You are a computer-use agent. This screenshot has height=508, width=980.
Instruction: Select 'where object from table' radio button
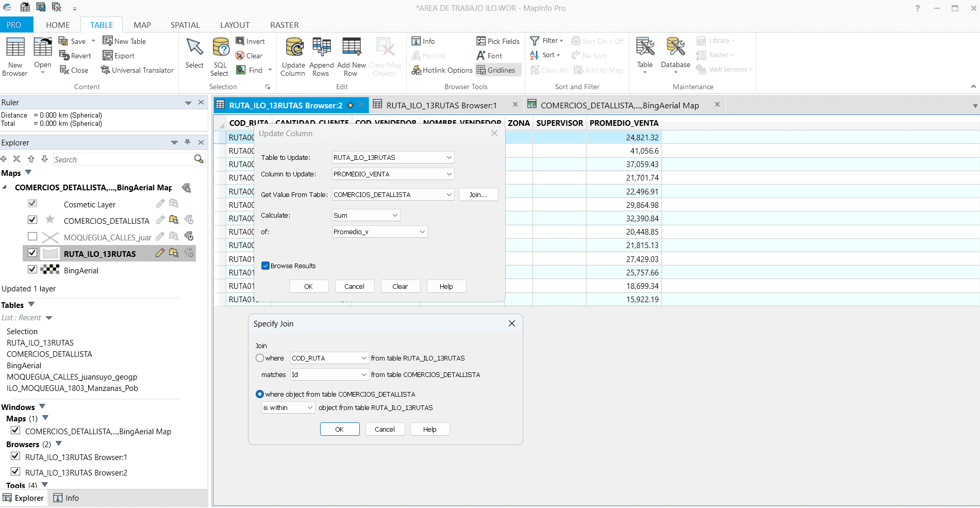[260, 394]
